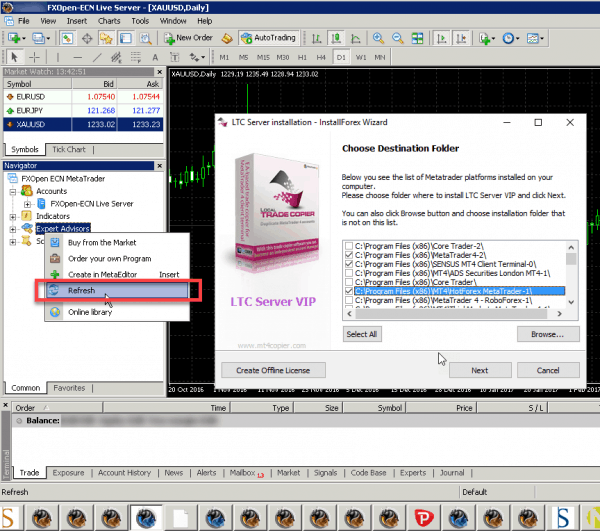600x531 pixels.
Task: Select Fibonacci retracement tool
Action: tap(136, 57)
